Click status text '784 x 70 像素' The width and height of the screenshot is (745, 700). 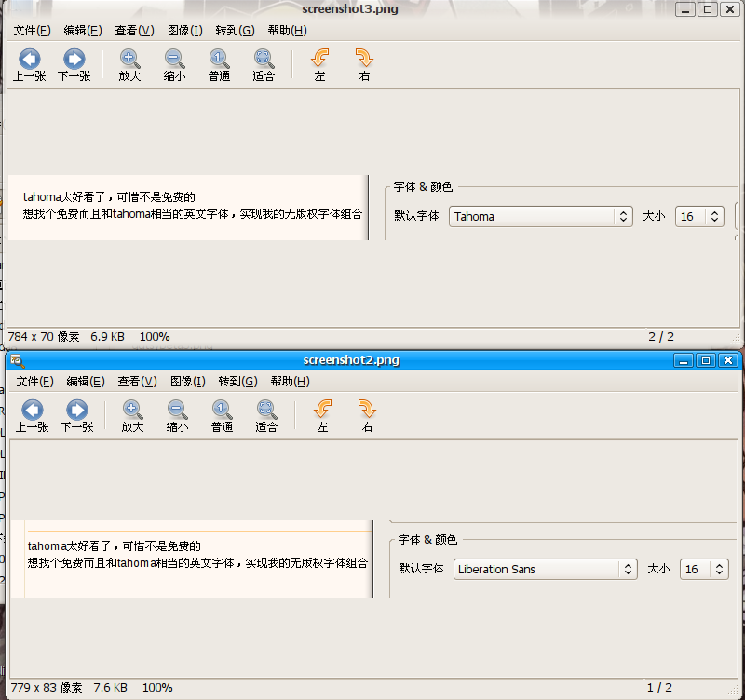(43, 337)
